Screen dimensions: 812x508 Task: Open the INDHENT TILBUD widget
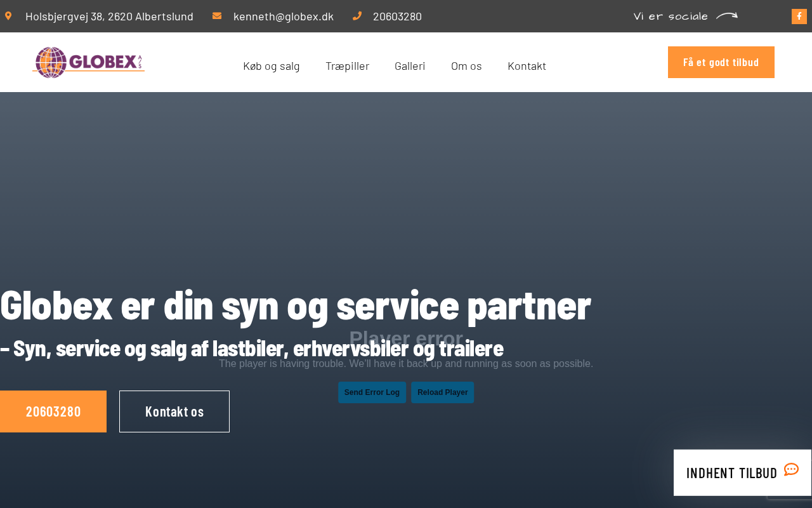(x=742, y=472)
